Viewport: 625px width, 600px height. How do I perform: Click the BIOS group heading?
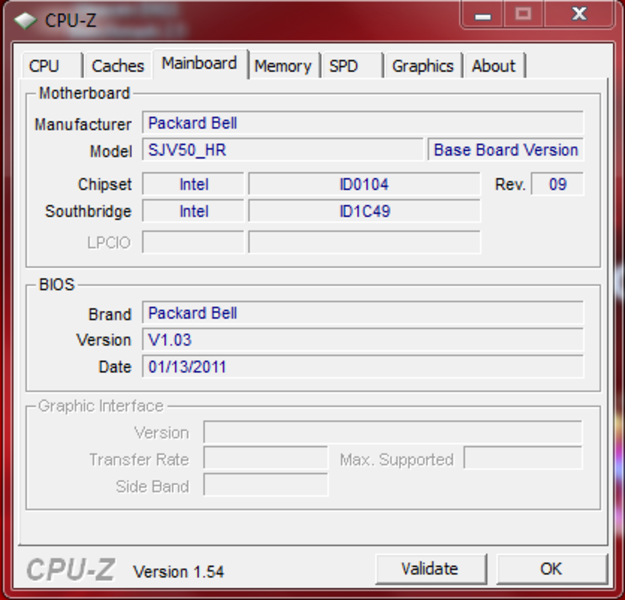click(x=57, y=285)
